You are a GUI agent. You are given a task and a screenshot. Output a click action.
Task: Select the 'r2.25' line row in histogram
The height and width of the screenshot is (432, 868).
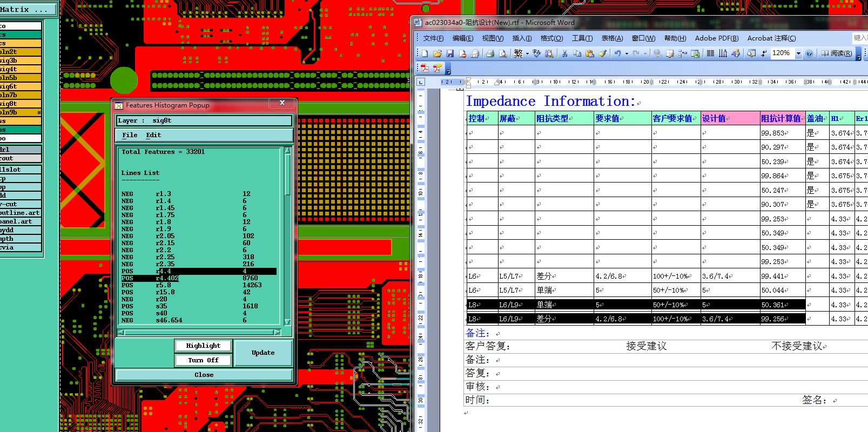point(199,257)
